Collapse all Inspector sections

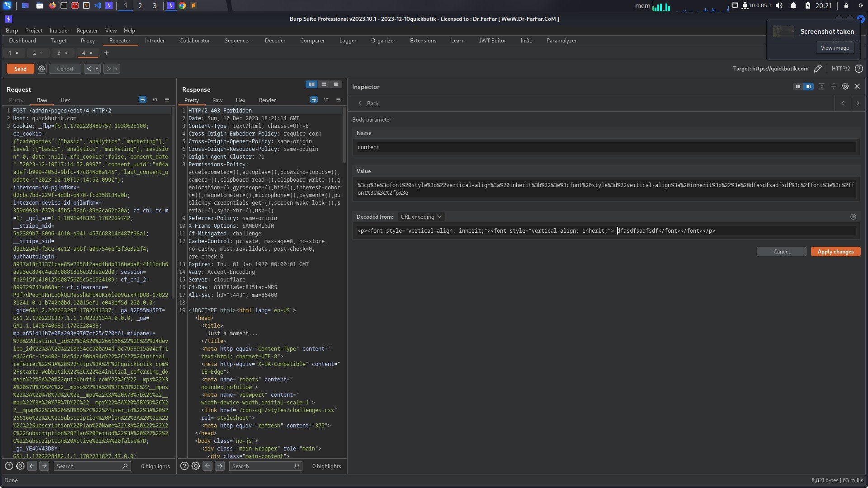(834, 86)
